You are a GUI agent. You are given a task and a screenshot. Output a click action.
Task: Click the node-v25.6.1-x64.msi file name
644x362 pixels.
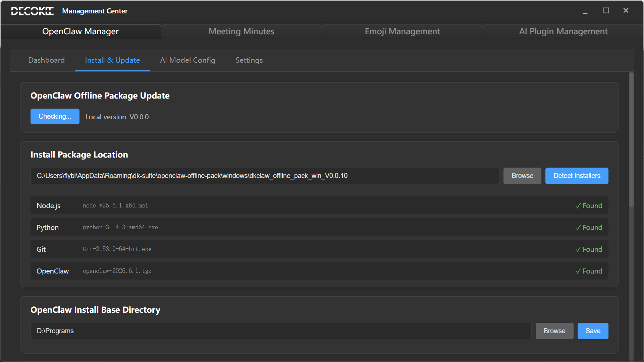(115, 205)
